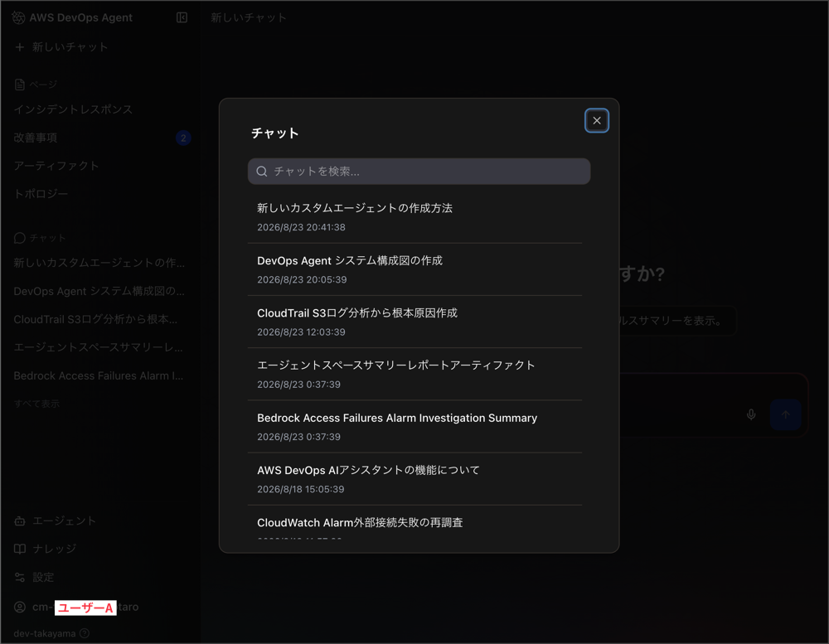Open アーティファクト page
Screen dimensions: 829x644
point(56,166)
